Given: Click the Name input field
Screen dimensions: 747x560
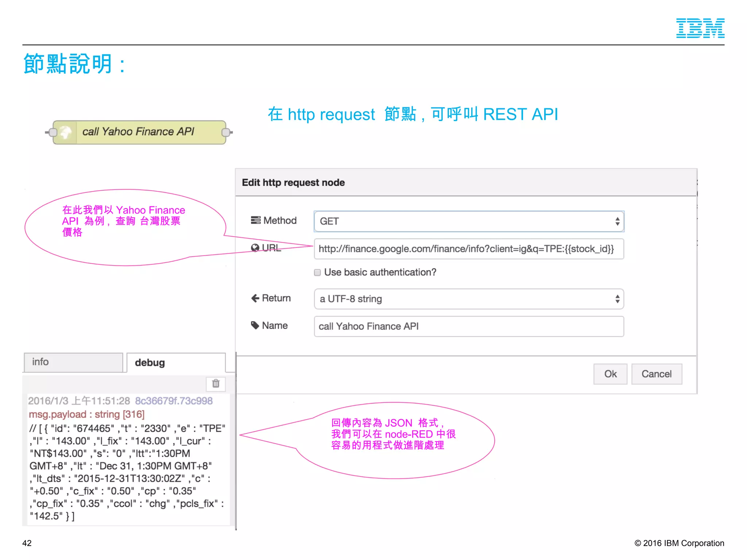Looking at the screenshot, I should click(x=469, y=326).
